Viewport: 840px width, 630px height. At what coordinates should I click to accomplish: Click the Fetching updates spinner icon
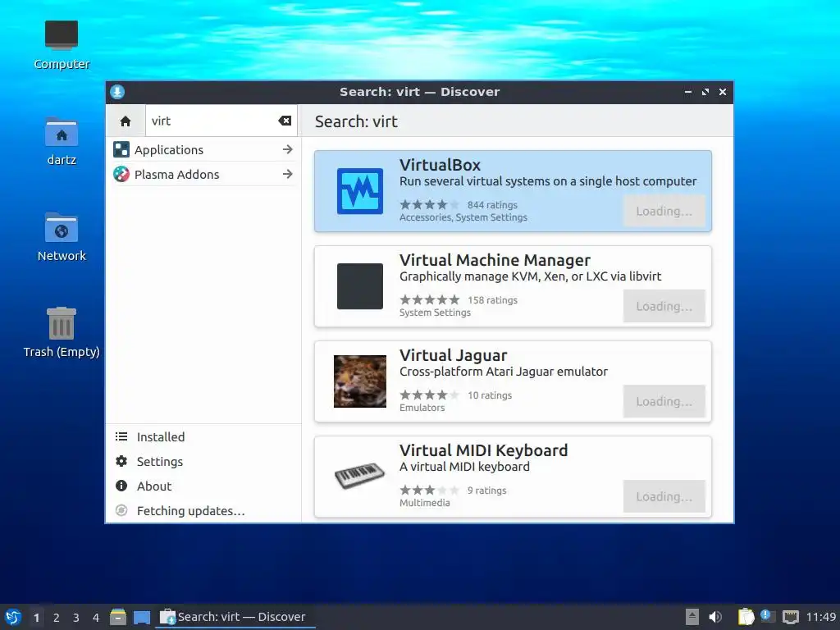(121, 510)
